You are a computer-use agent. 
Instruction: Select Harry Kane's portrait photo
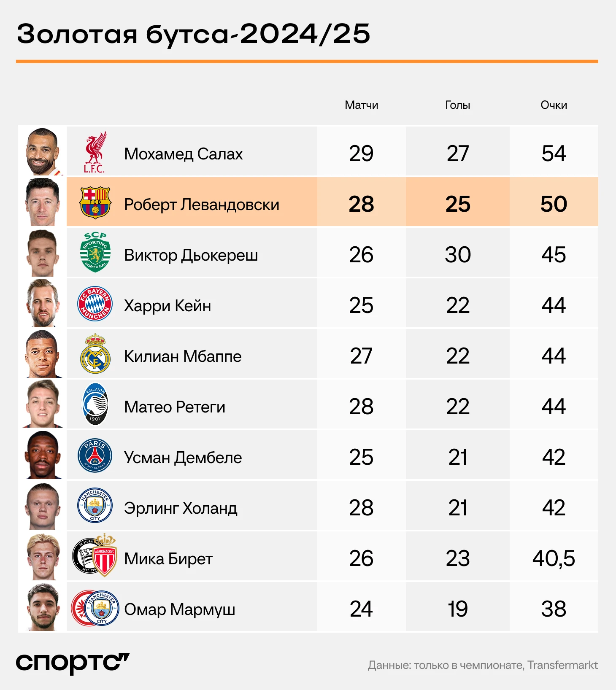pos(43,303)
